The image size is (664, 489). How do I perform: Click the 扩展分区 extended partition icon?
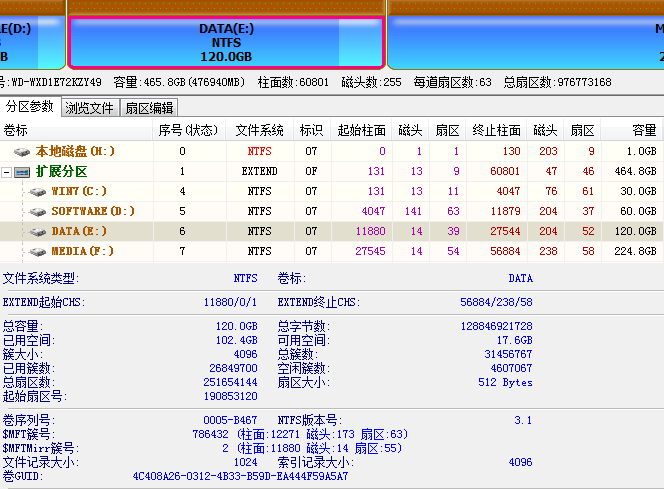click(22, 172)
